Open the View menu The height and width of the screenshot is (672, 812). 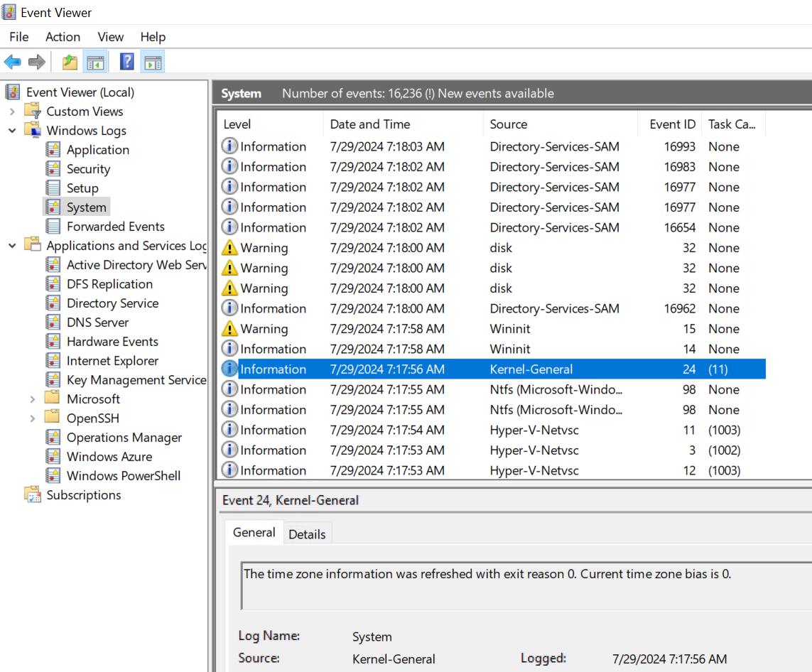[111, 37]
